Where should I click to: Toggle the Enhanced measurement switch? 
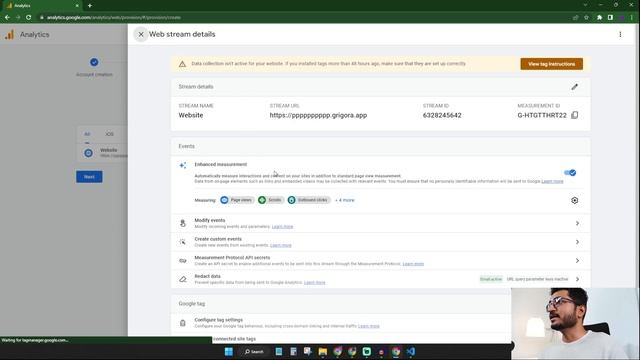(570, 173)
